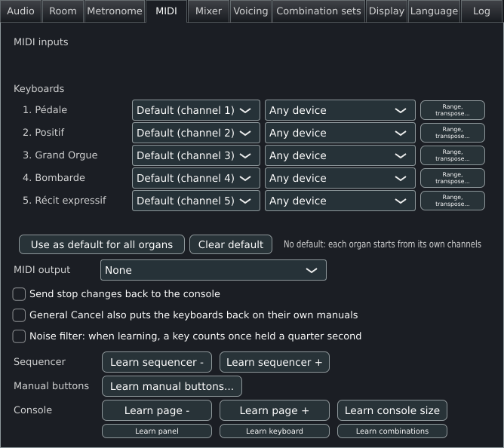Show the Log tab
504x448 pixels.
pyautogui.click(x=481, y=11)
